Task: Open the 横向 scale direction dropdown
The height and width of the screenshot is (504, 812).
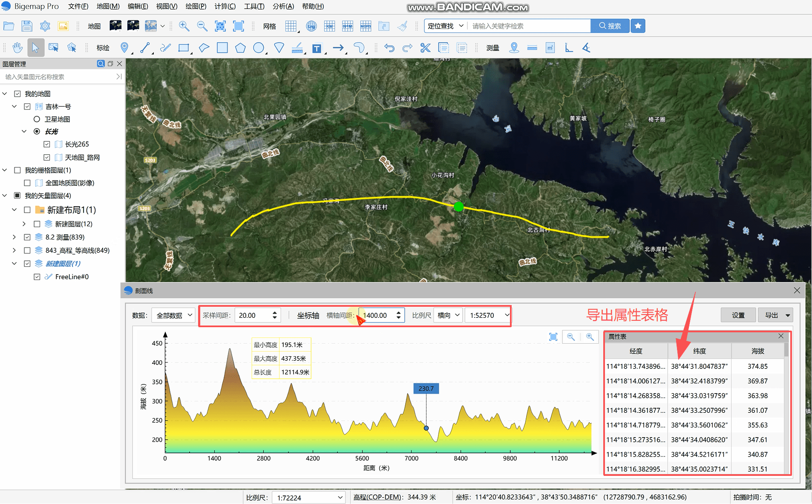Action: coord(448,315)
